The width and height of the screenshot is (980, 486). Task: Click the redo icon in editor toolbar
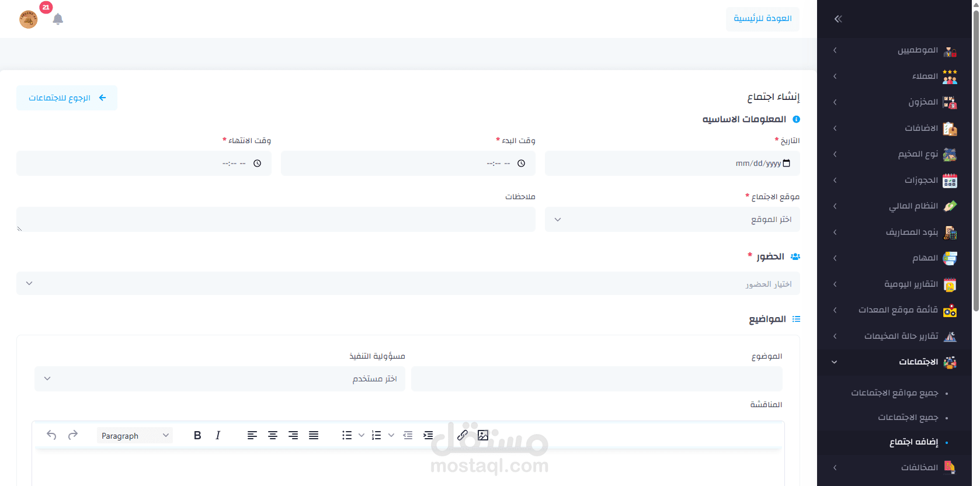(73, 435)
